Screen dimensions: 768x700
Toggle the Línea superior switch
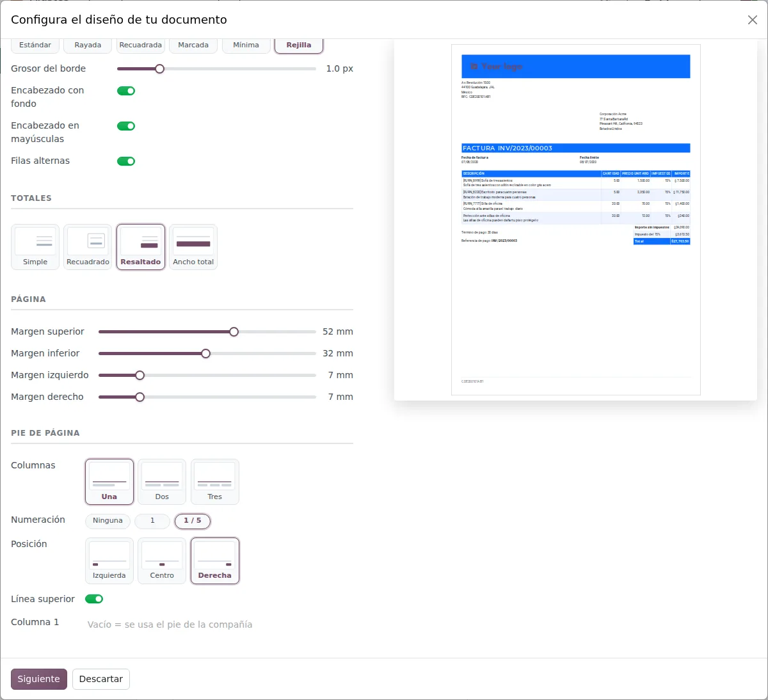(x=94, y=599)
